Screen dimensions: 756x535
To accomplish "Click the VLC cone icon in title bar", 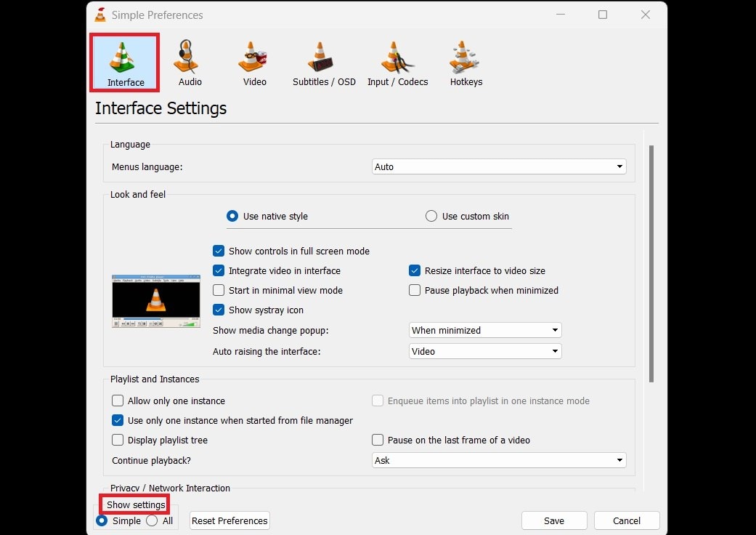I will click(100, 15).
